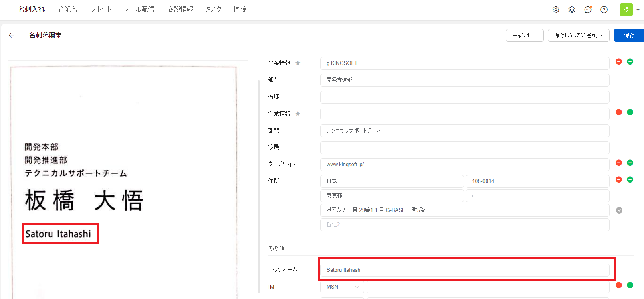Image resolution: width=644 pixels, height=299 pixels.
Task: Edit the g KINGSOFT company field
Action: (465, 63)
